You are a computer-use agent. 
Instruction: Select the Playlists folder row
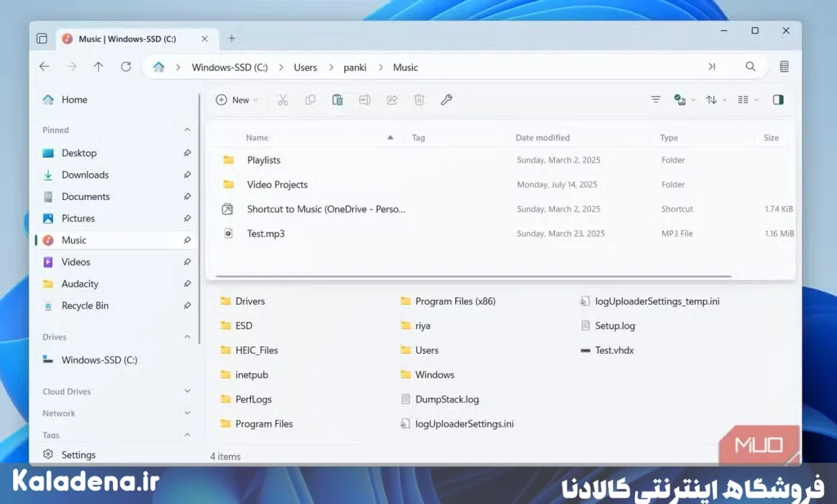[x=502, y=160]
